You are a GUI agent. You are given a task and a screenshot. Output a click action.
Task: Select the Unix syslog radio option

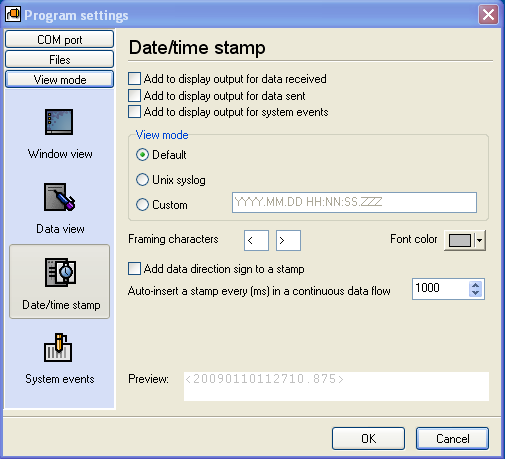[142, 180]
